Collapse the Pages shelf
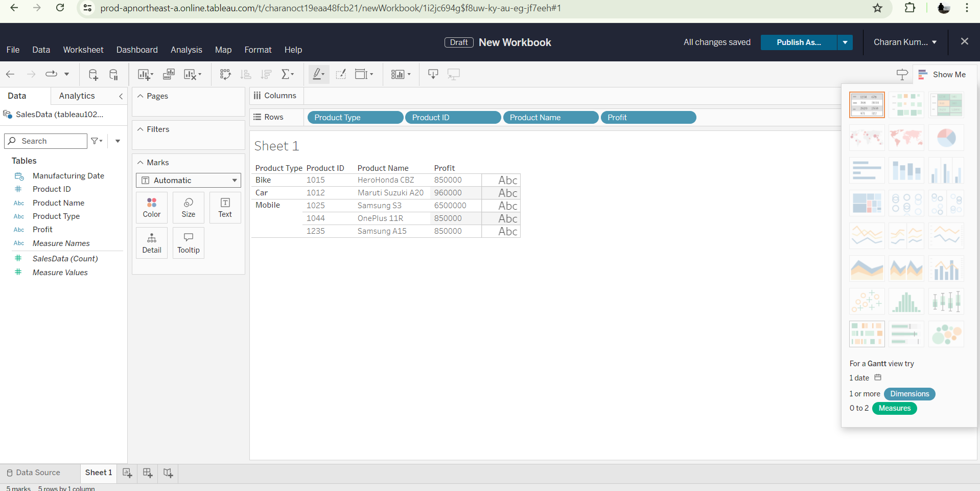Screen dimensions: 980x491 coord(140,96)
